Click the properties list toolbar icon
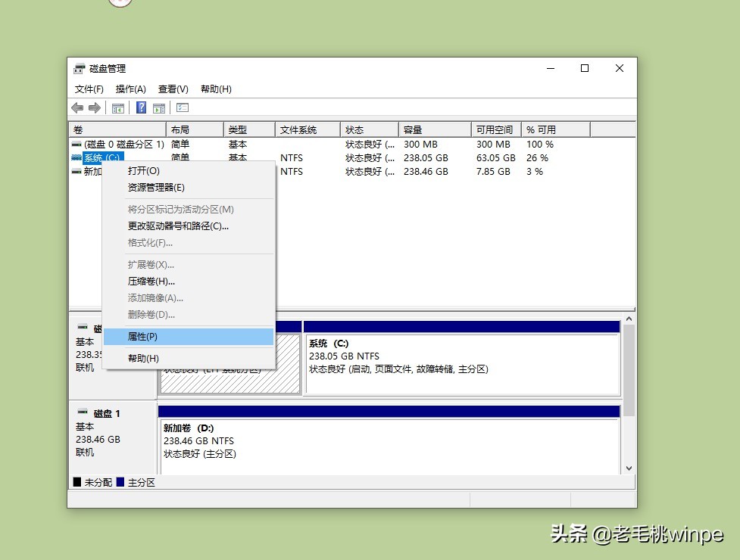This screenshot has width=740, height=560. click(x=182, y=107)
